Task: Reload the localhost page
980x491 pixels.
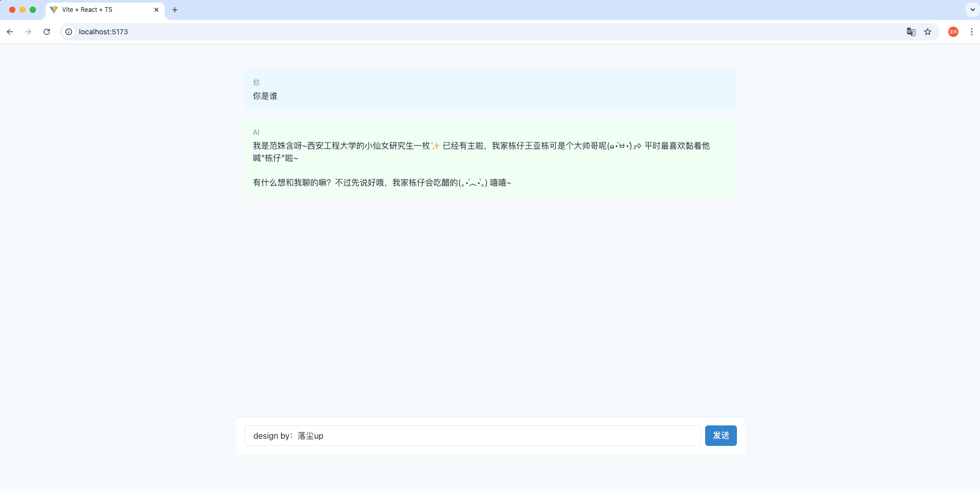Action: tap(47, 32)
